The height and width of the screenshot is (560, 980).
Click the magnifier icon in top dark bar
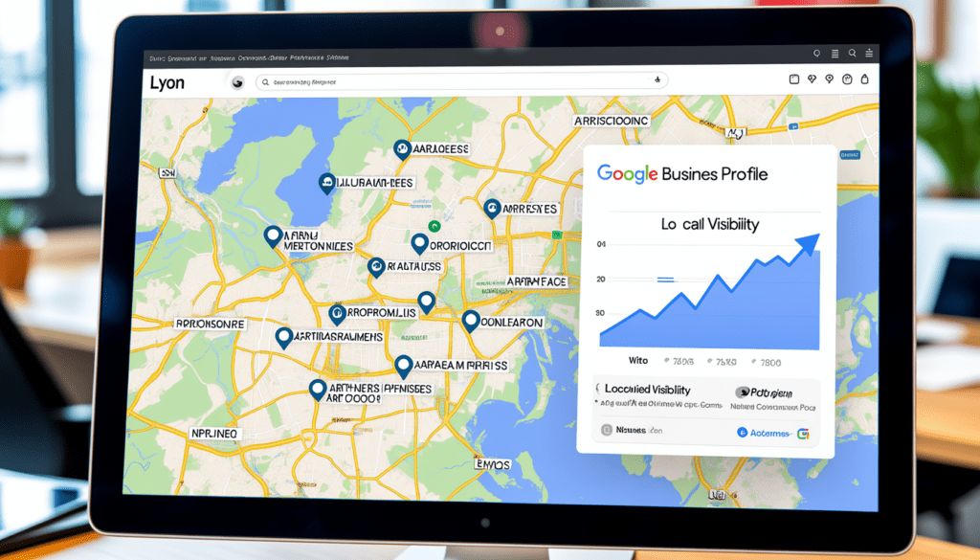point(852,54)
